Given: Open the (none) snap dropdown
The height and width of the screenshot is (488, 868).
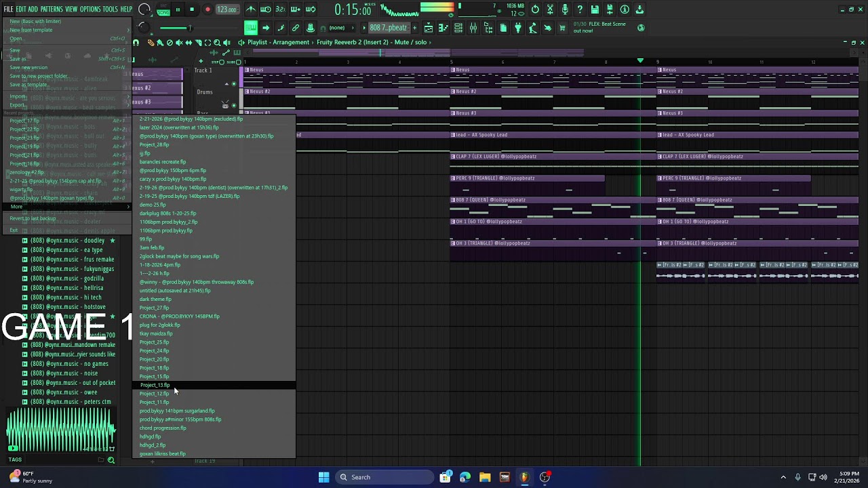Looking at the screenshot, I should [341, 28].
